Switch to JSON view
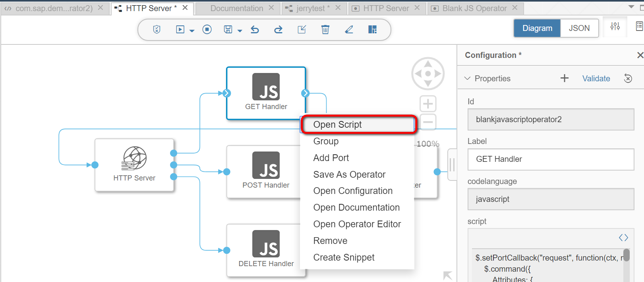Image resolution: width=644 pixels, height=282 pixels. 579,28
